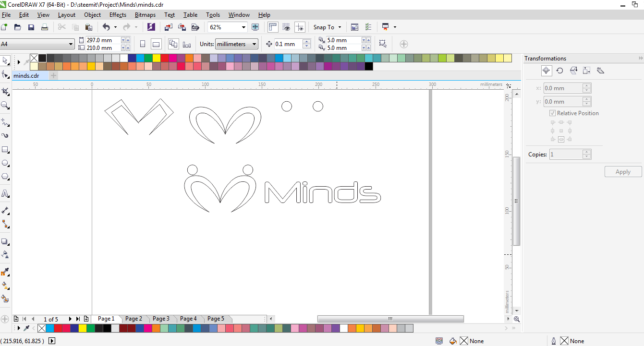Select the Crop tool
644x346 pixels.
[5, 91]
